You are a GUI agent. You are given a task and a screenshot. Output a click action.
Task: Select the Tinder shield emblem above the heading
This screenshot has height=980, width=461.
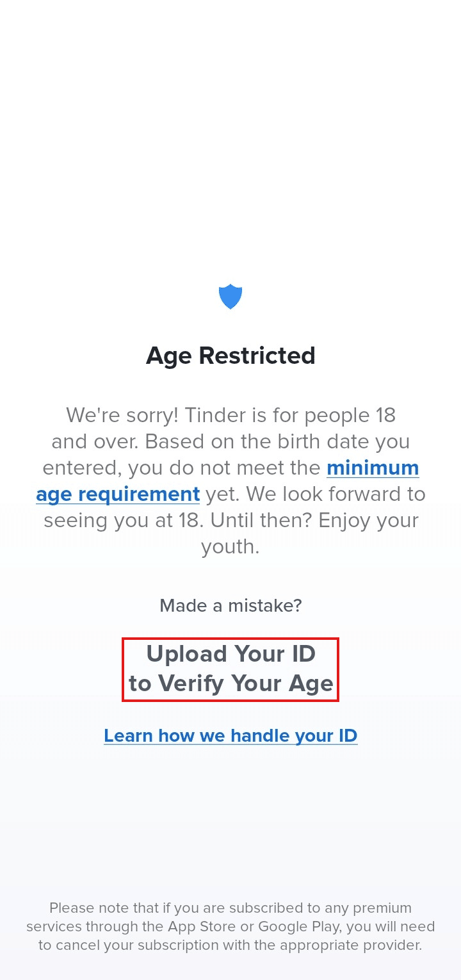click(x=230, y=296)
